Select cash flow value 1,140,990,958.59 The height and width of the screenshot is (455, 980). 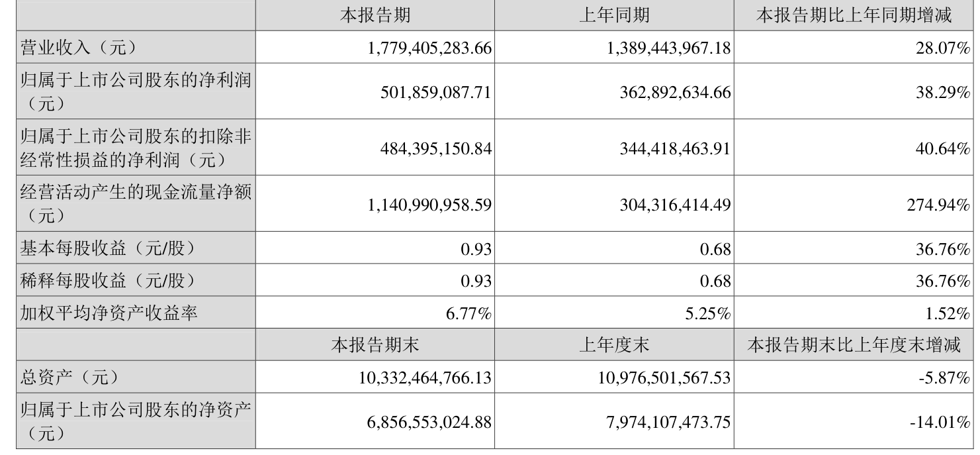pos(425,205)
